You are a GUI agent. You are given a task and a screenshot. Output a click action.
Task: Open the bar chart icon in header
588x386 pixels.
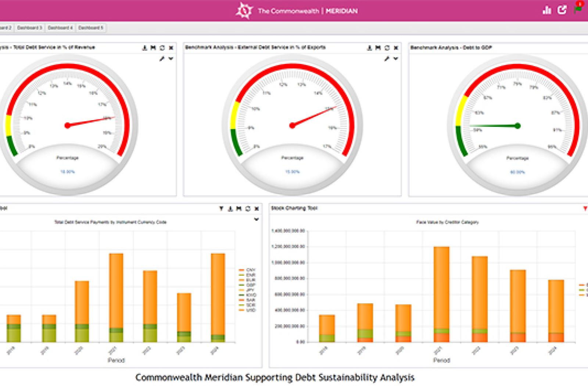(547, 10)
